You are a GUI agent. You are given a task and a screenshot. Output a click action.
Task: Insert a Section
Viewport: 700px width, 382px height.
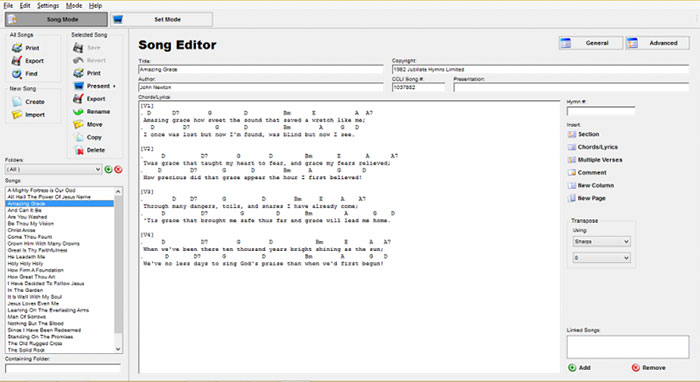tap(583, 134)
